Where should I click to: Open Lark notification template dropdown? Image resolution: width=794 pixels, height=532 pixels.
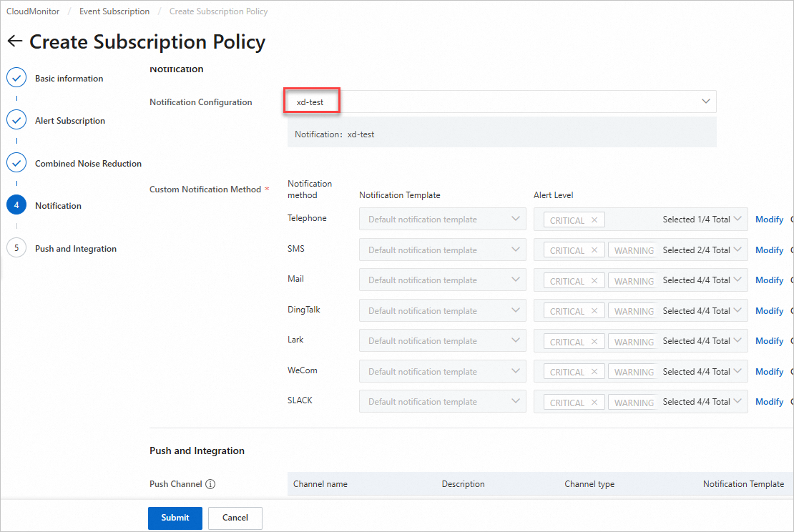coord(443,340)
